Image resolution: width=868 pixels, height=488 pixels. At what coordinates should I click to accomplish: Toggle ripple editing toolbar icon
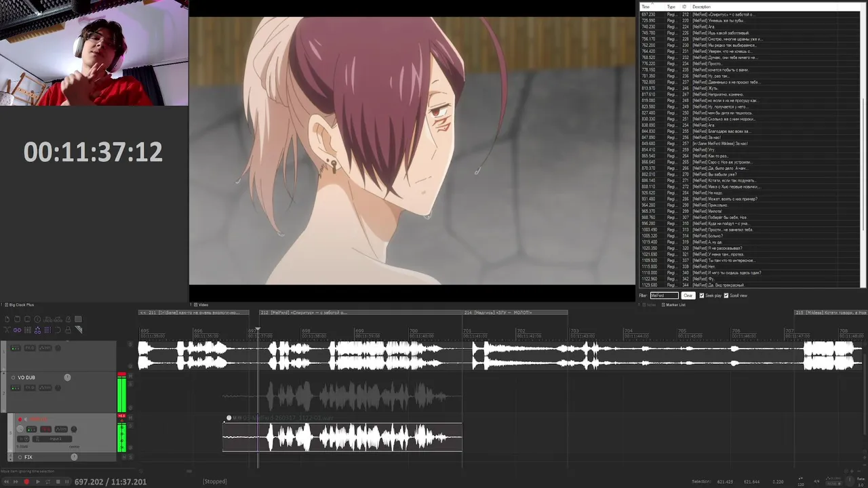coord(27,330)
